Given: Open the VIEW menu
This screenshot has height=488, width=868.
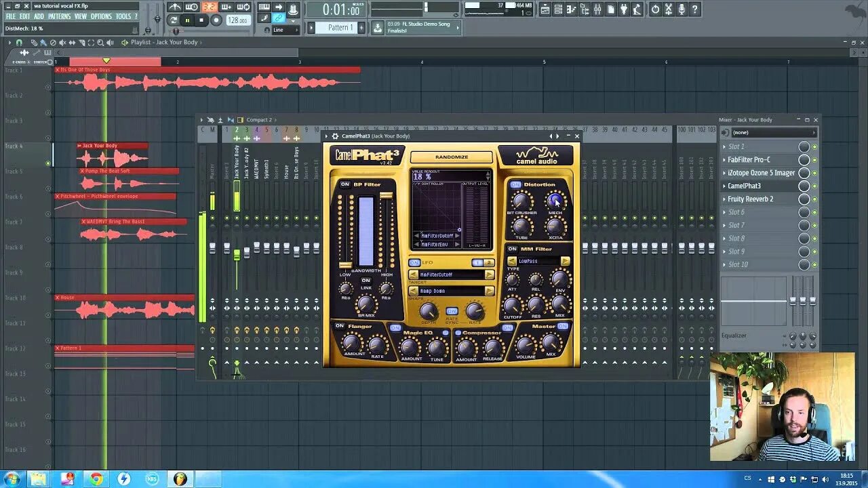Looking at the screenshot, I should 81,16.
